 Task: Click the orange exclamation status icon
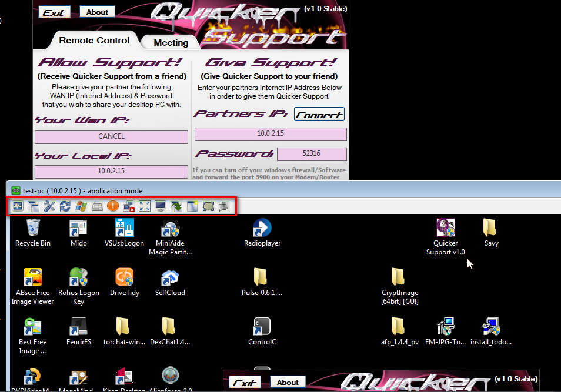[113, 206]
